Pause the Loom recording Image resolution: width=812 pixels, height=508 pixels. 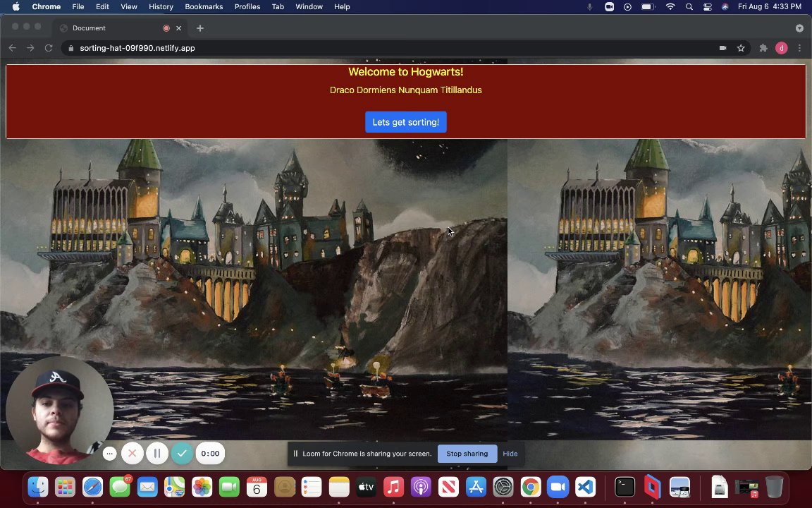tap(157, 454)
